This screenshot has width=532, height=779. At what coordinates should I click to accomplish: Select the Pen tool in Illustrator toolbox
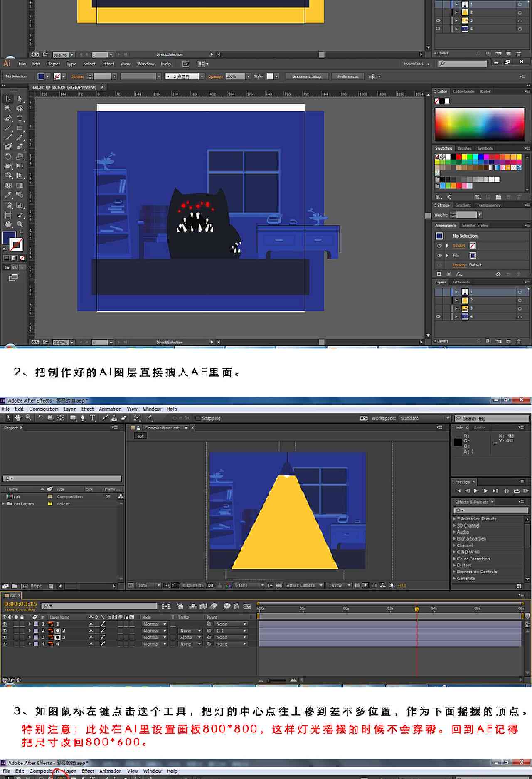pos(8,118)
